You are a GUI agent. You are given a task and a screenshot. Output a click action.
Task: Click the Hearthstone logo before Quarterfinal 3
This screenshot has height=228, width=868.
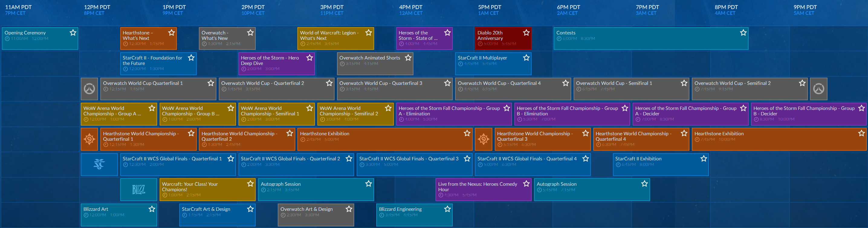coord(483,139)
